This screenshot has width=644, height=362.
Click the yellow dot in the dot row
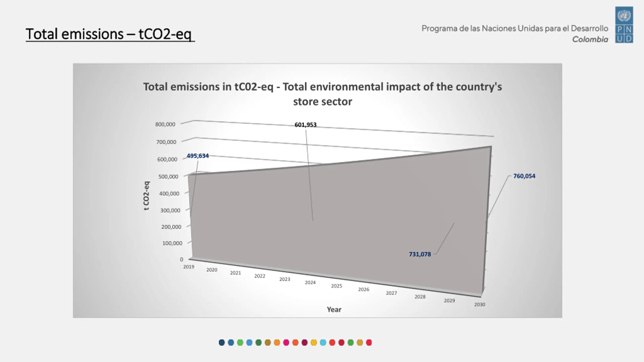[x=314, y=342]
